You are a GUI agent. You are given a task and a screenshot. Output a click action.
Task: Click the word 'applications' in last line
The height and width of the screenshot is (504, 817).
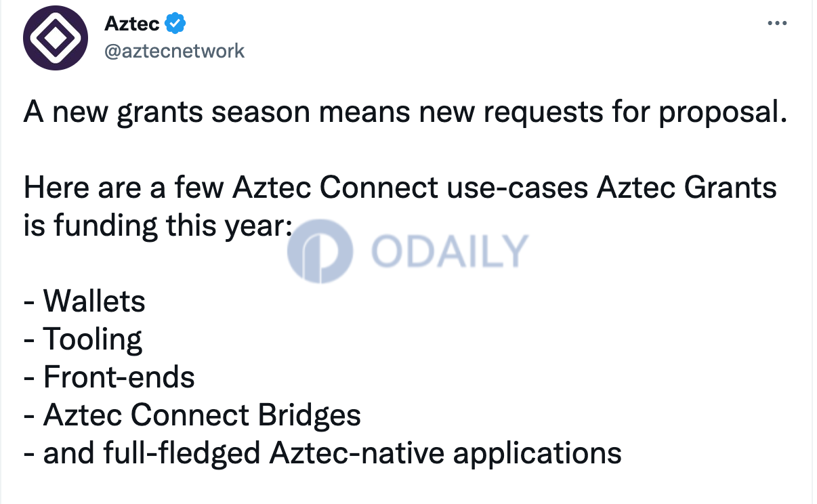pyautogui.click(x=537, y=453)
